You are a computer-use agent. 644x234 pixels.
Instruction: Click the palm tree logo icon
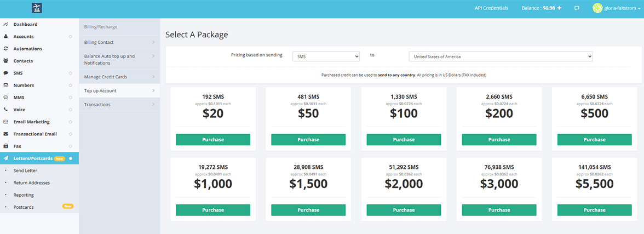[37, 8]
